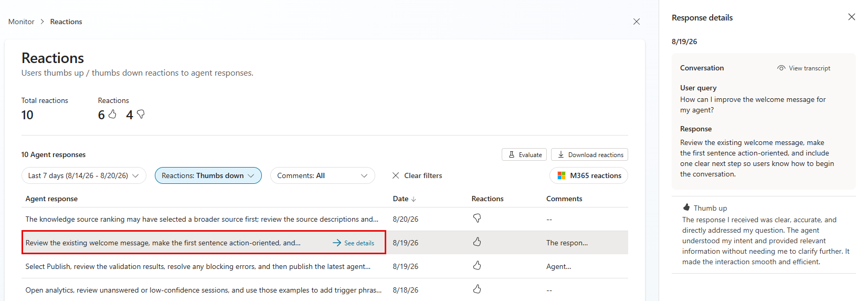Image resolution: width=868 pixels, height=301 pixels.
Task: Clear filters using the X button
Action: point(396,175)
